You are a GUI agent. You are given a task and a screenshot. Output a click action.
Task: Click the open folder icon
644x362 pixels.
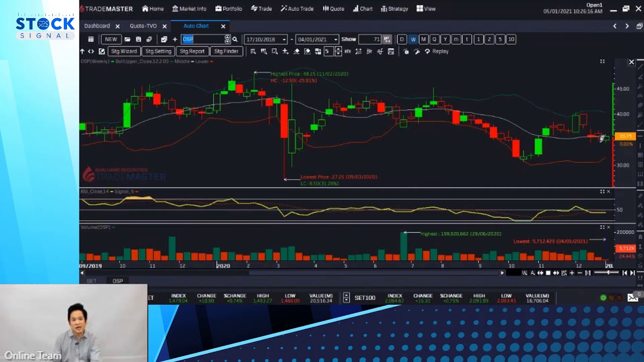127,39
